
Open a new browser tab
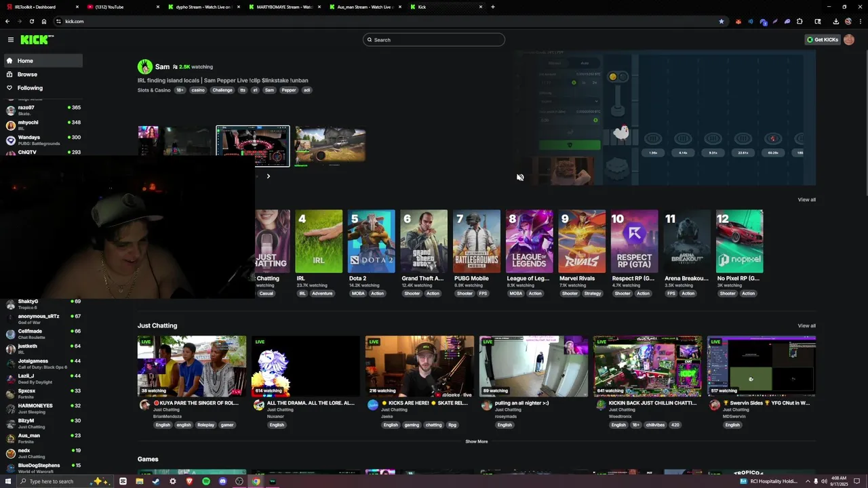pos(493,7)
